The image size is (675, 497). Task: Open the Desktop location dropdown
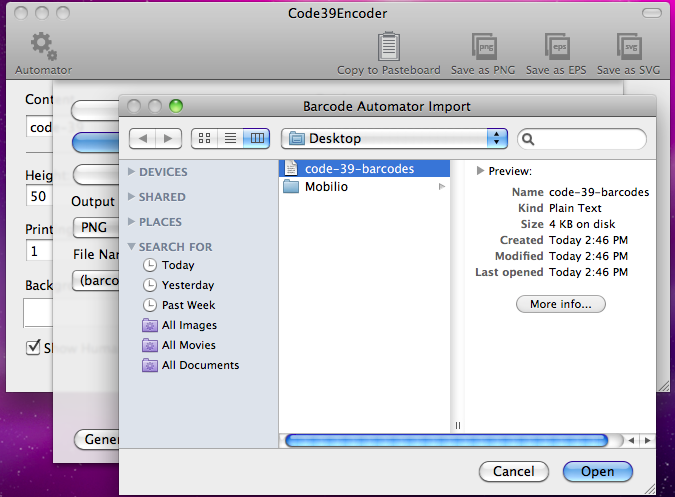[394, 138]
